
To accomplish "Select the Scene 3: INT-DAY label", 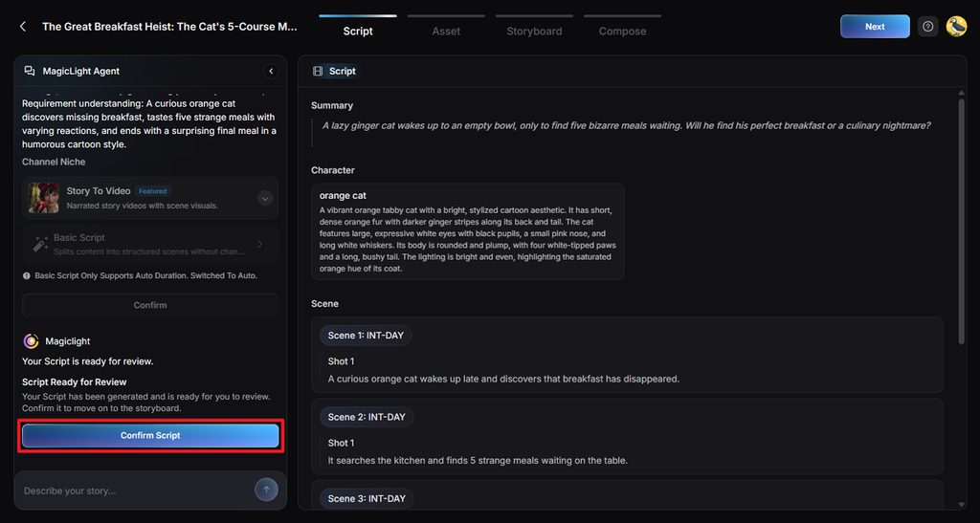I will (367, 499).
